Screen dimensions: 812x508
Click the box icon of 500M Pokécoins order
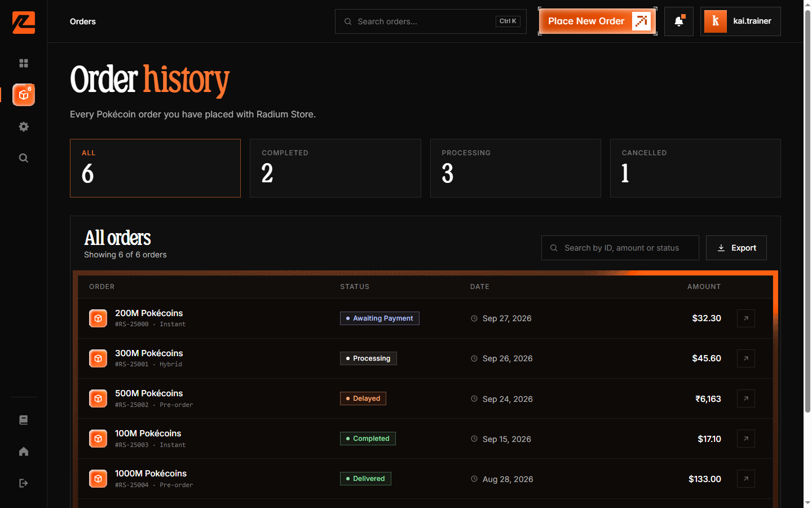click(x=98, y=398)
